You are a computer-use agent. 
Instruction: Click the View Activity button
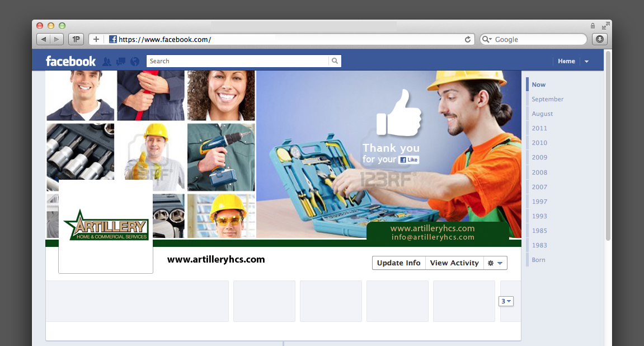click(454, 263)
